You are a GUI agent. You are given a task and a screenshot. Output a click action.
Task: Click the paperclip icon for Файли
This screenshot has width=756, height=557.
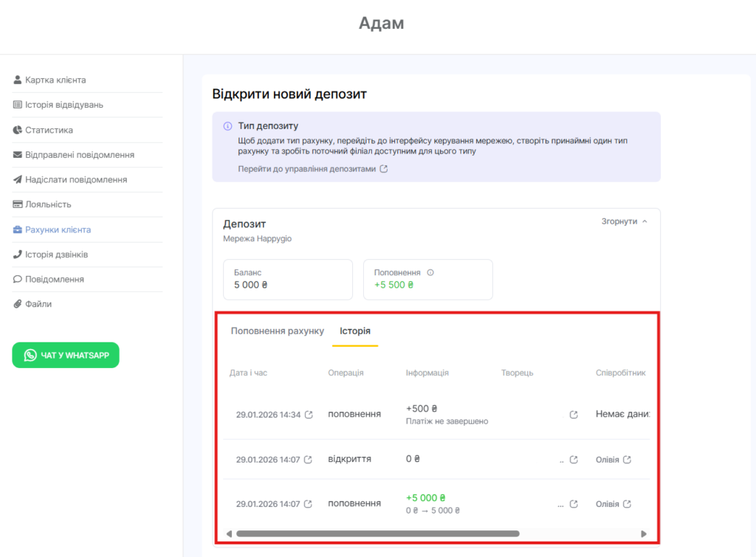click(x=18, y=304)
